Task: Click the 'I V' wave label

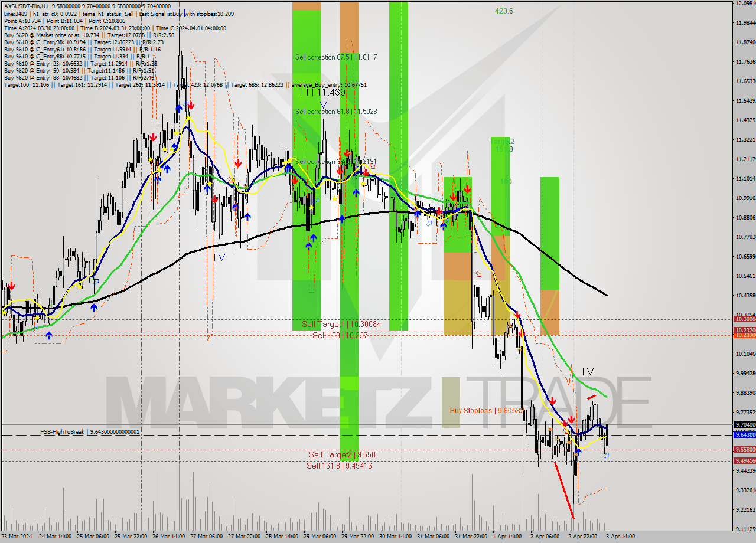Action: click(x=588, y=372)
